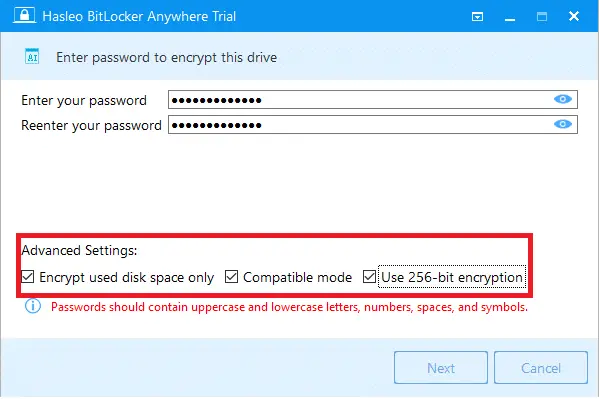Click the Next button
The image size is (599, 399).
pyautogui.click(x=441, y=368)
